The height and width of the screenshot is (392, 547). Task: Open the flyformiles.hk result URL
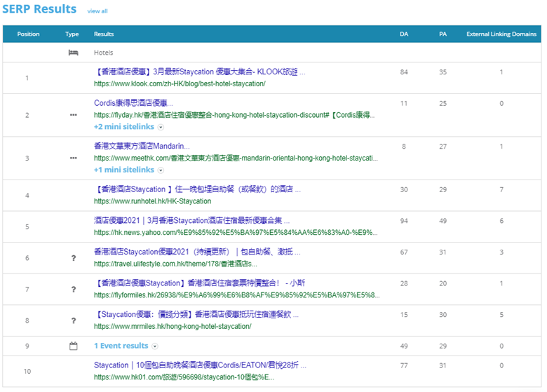pos(236,295)
